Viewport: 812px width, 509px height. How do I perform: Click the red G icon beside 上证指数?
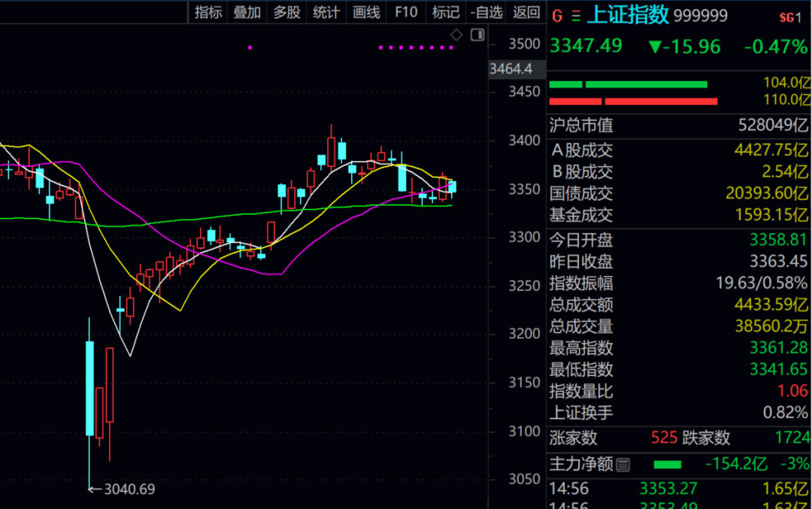pos(557,16)
